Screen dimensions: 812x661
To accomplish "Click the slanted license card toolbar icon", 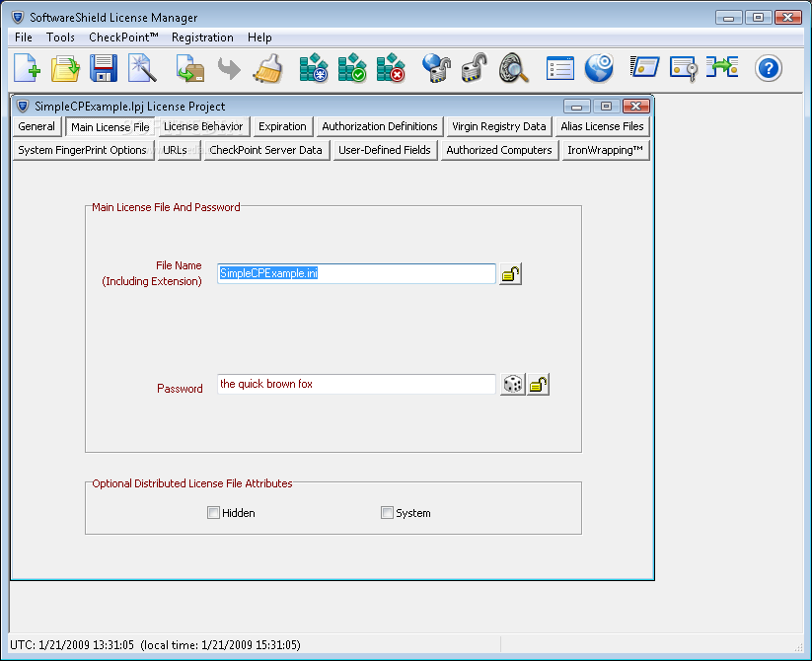I will [x=644, y=68].
